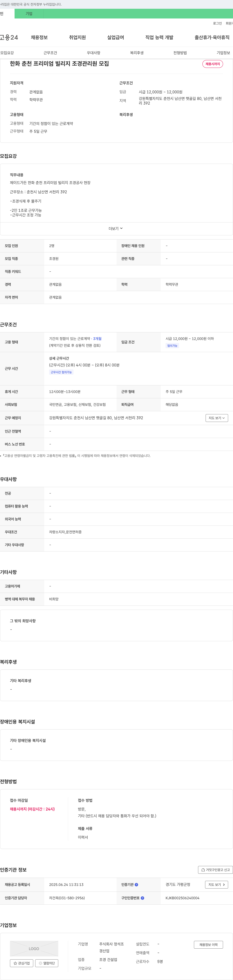Select the job title 한화 춘천 프리미엄 빌리지 조경관리원 모집
The image size is (233, 980).
(59, 63)
